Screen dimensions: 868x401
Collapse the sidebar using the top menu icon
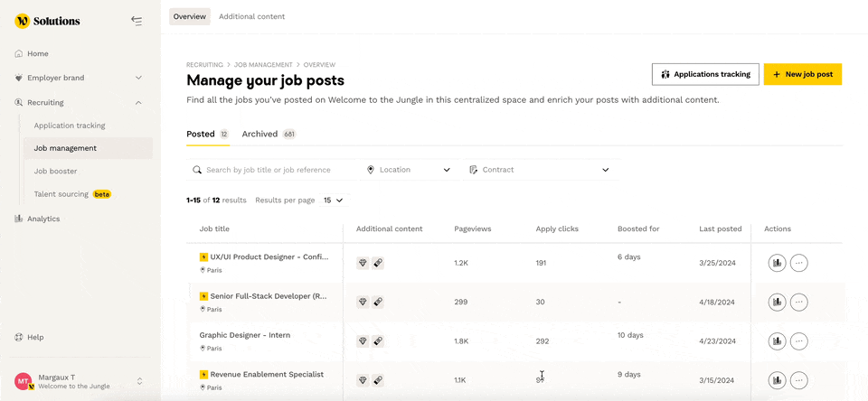pyautogui.click(x=137, y=21)
